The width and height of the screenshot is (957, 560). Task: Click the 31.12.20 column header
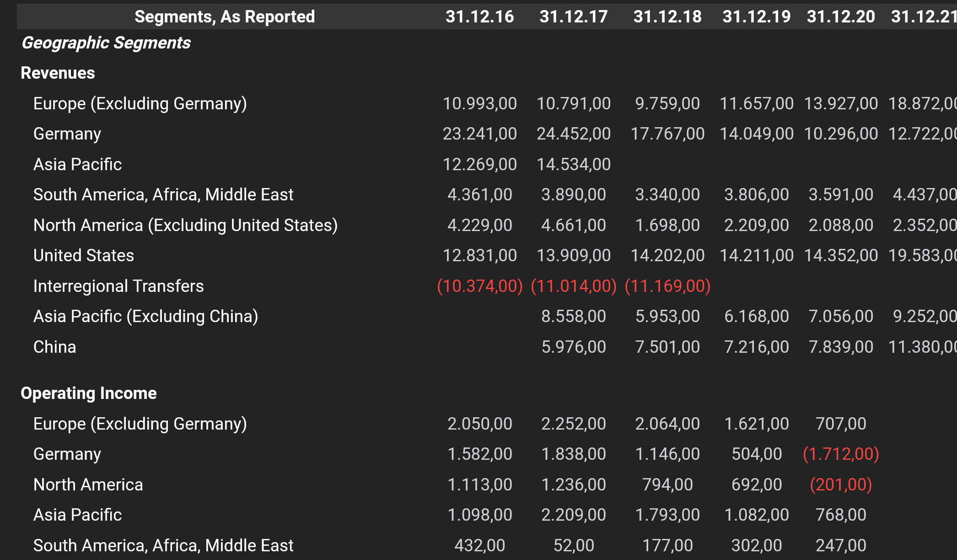[x=840, y=17]
